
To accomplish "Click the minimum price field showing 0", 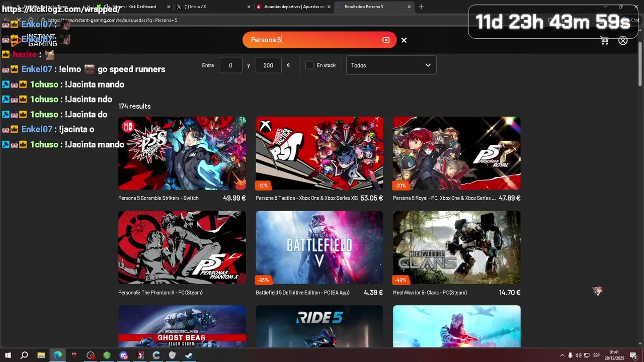I will [x=230, y=65].
